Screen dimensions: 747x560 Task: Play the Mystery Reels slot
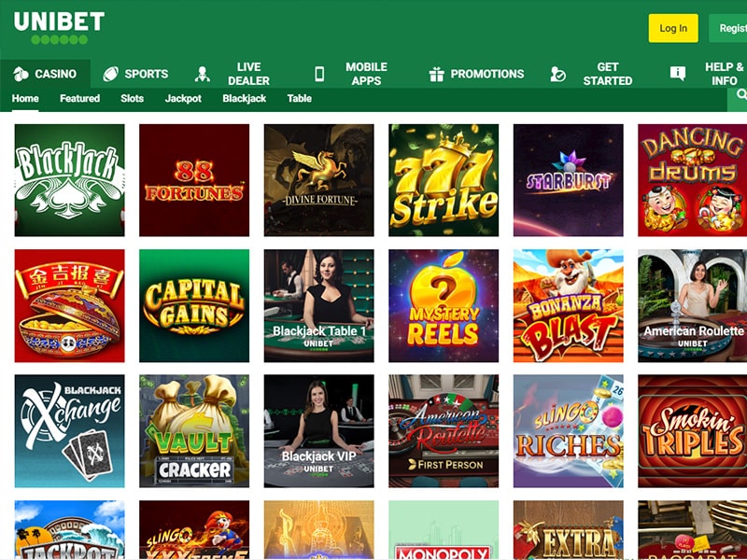point(444,306)
